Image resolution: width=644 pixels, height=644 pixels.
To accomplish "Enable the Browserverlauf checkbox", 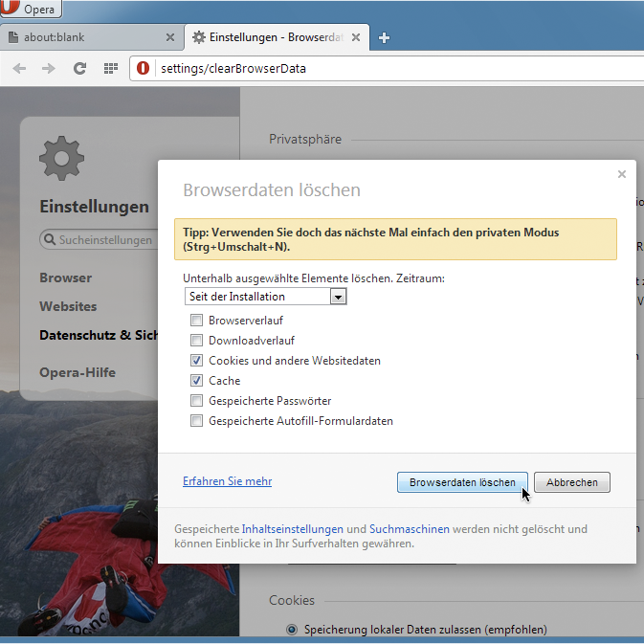I will (x=196, y=320).
